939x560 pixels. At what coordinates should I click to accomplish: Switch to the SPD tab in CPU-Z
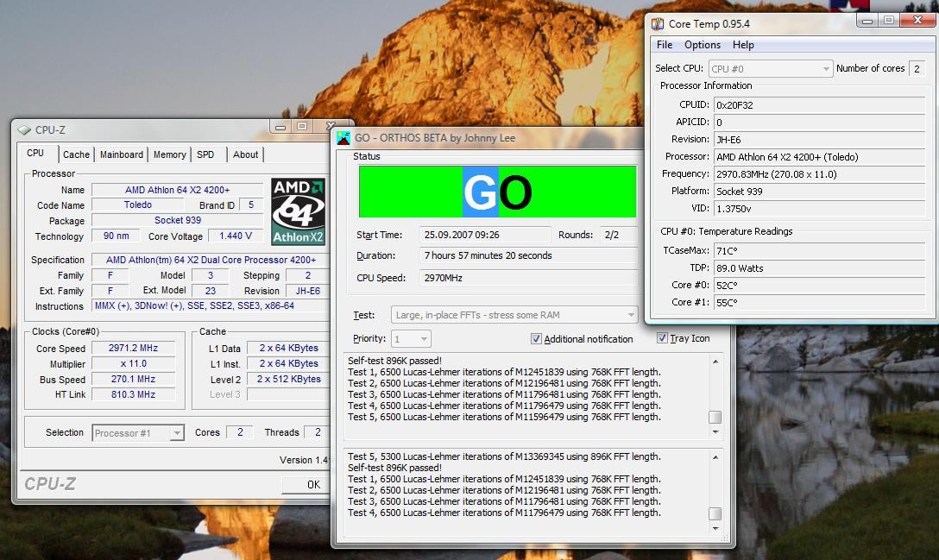(x=205, y=154)
